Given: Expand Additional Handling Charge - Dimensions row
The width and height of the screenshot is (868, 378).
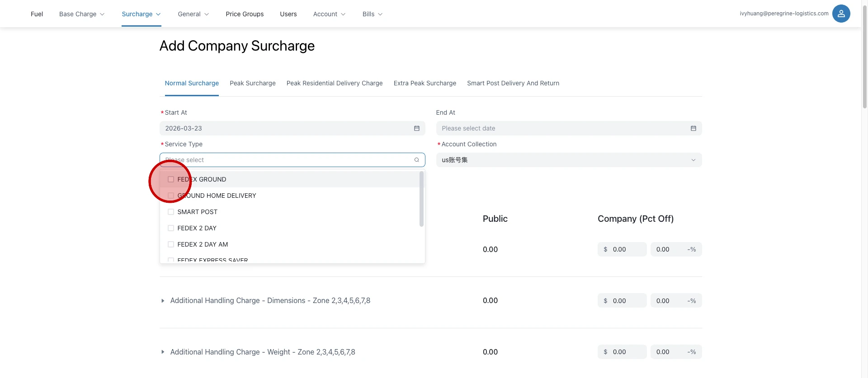Looking at the screenshot, I should [x=163, y=301].
